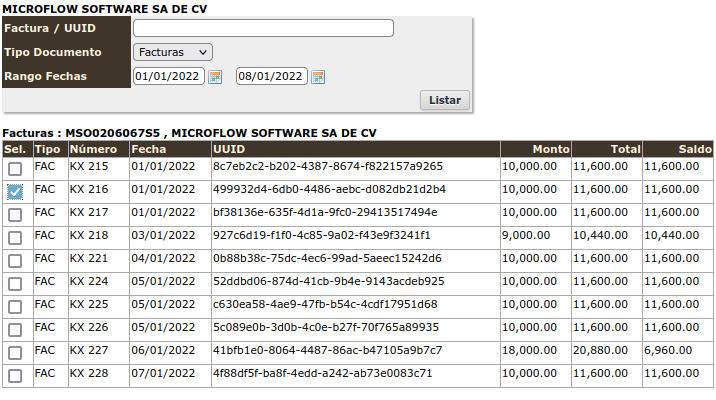716x400 pixels.
Task: Select UUID 5c089e0b-3d0b-4c0e-b27f-70f765a89935
Action: (326, 327)
